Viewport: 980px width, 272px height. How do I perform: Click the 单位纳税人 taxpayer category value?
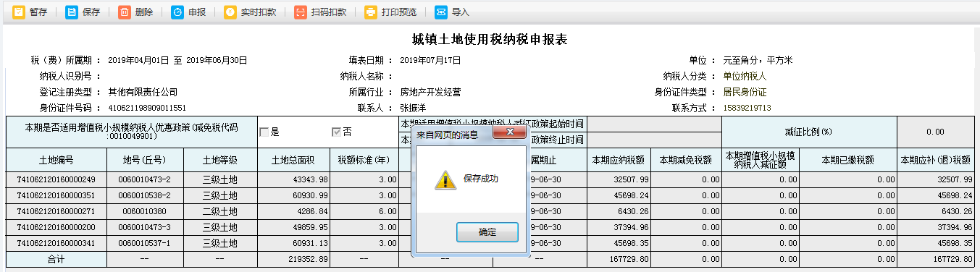pos(745,76)
